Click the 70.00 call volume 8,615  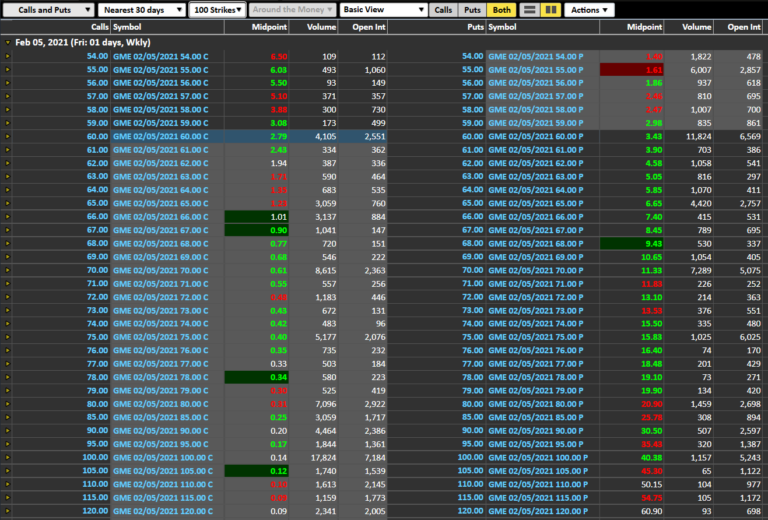click(326, 270)
